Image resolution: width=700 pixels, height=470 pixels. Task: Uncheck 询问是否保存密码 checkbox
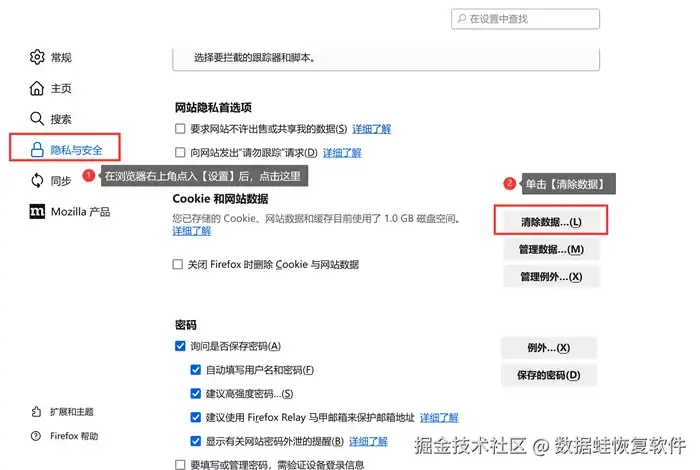[x=180, y=346]
